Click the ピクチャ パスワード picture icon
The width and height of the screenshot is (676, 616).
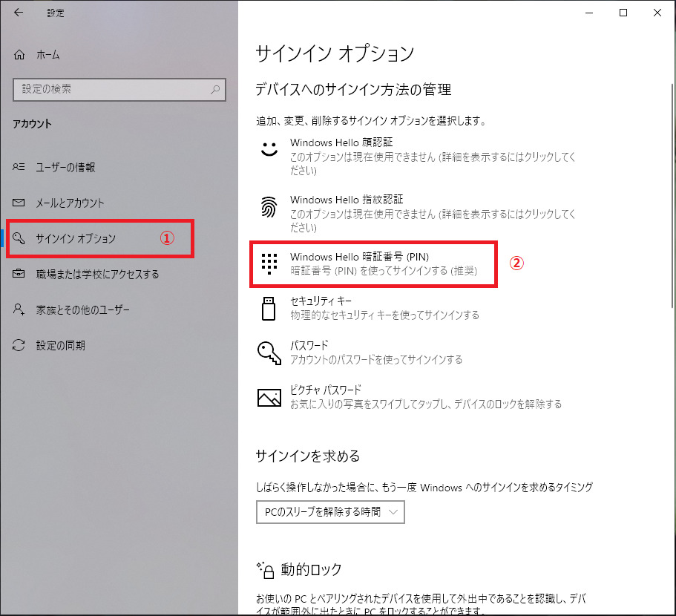point(269,398)
